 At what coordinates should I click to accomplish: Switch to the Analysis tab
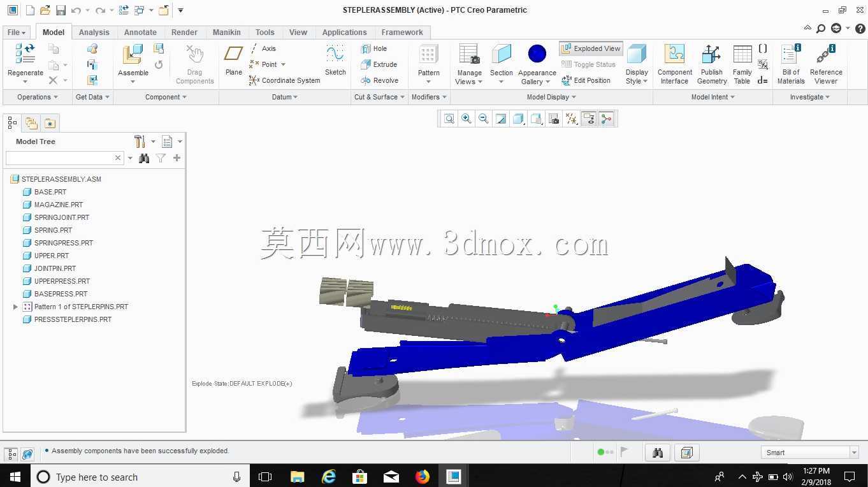94,33
